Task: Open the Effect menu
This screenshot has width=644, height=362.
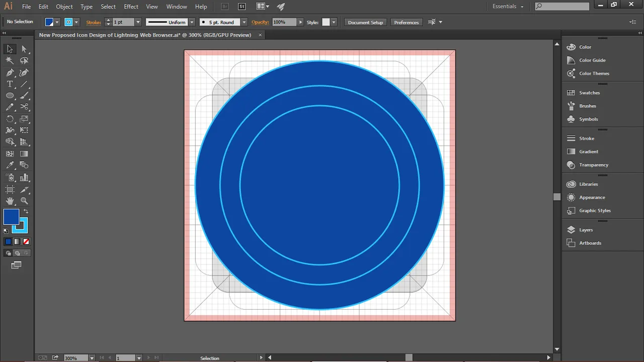Action: 131,7
